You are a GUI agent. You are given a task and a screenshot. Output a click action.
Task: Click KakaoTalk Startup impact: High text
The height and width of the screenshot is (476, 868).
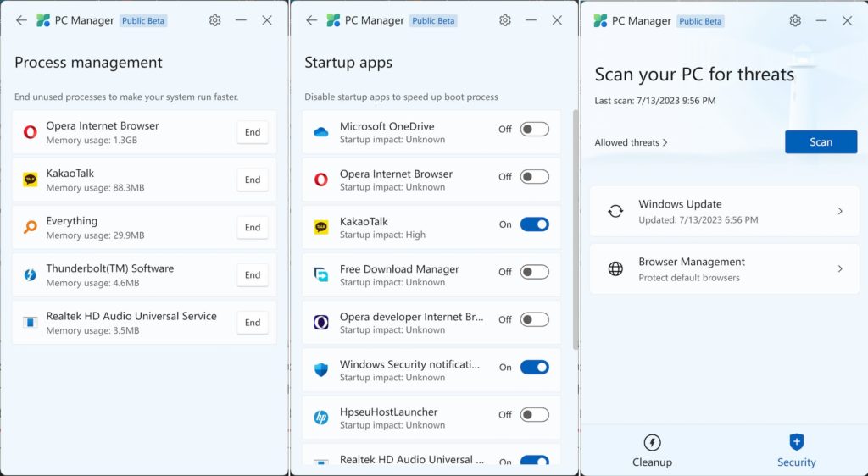[x=382, y=235]
